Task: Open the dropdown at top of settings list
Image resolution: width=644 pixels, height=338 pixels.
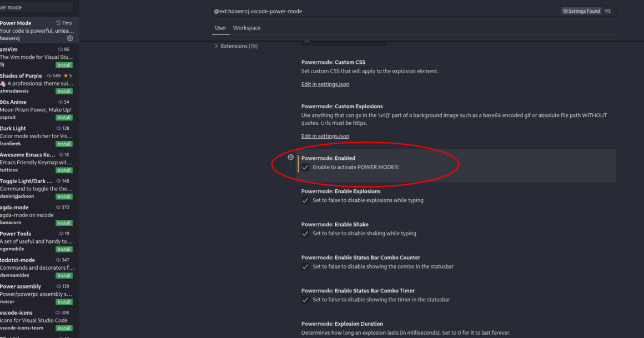Action: point(344,39)
